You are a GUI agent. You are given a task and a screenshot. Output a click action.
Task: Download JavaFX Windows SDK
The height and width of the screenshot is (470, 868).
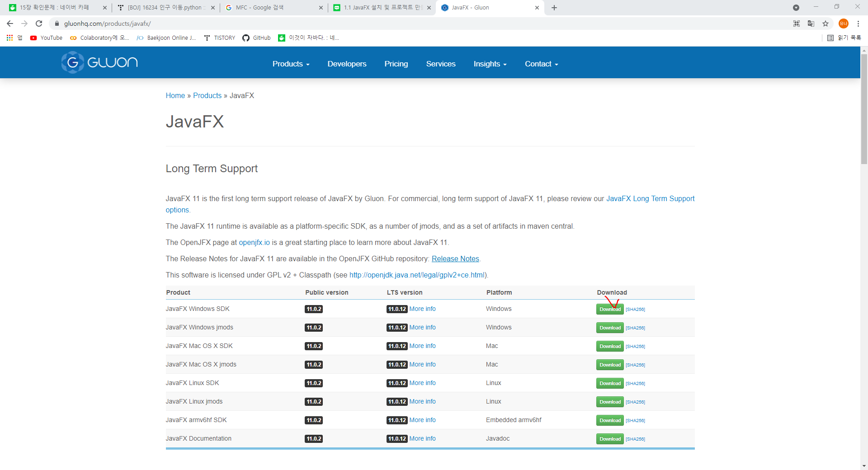tap(610, 309)
